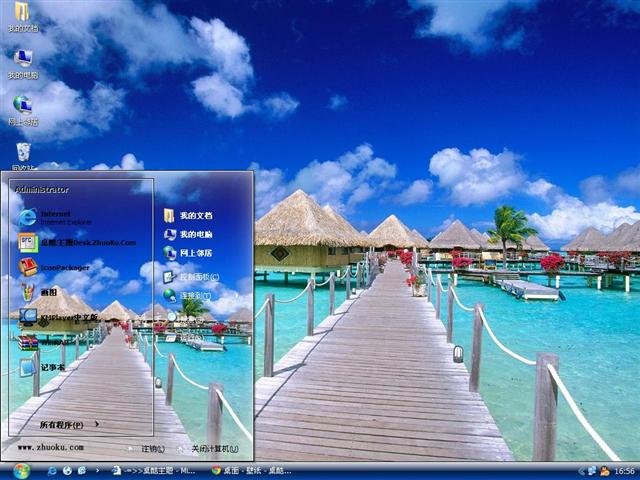Image resolution: width=640 pixels, height=480 pixels.
Task: Click the Start orb on the taskbar
Action: click(x=21, y=471)
